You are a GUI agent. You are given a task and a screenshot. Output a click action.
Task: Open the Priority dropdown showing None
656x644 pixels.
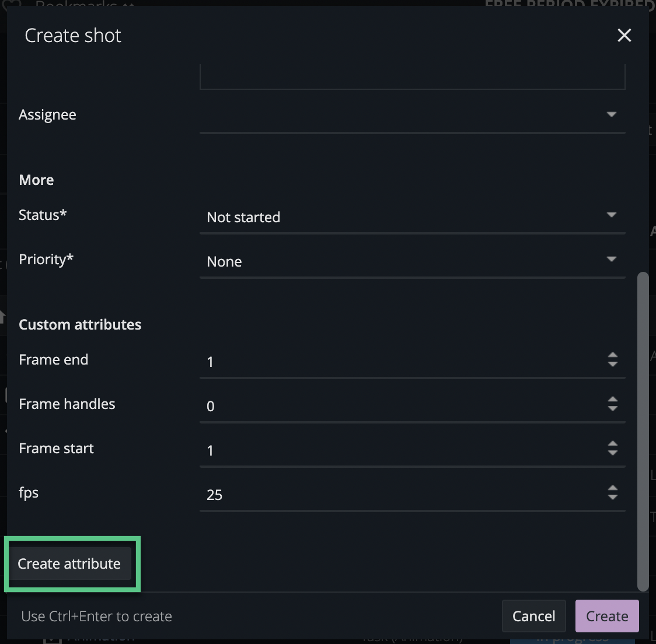[x=610, y=259]
